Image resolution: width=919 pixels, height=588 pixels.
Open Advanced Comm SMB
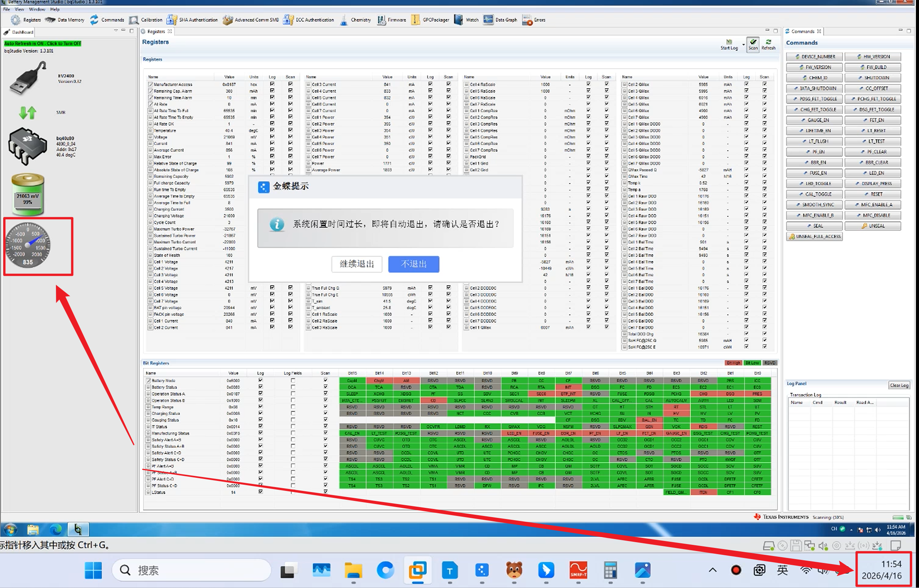click(251, 20)
